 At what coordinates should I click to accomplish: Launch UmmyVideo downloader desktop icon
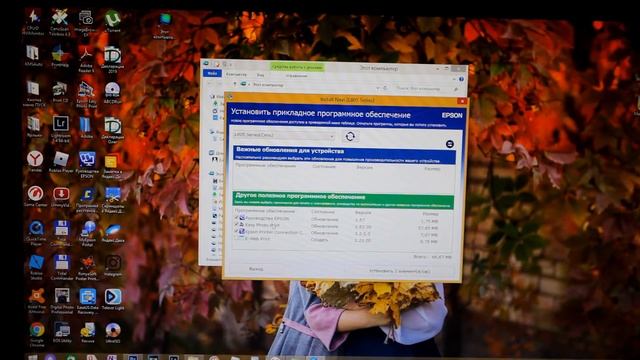[61, 197]
